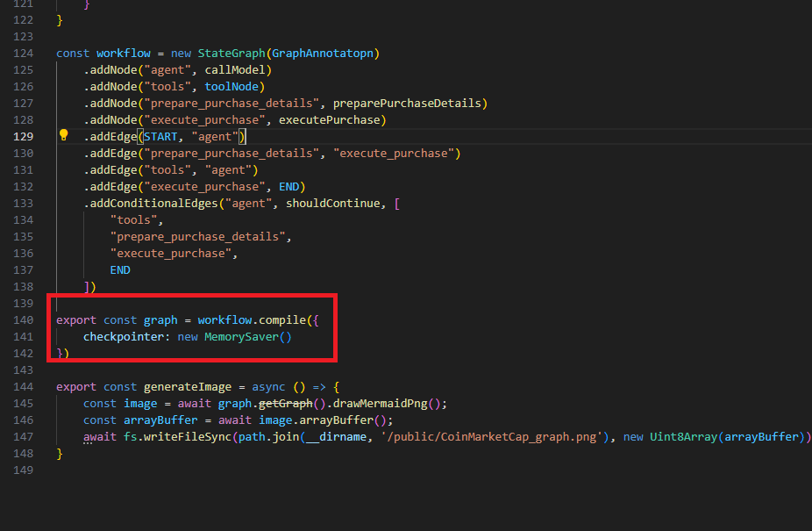812x531 pixels.
Task: Click 'arrayBuffer' variable declaration on line 146
Action: click(160, 420)
